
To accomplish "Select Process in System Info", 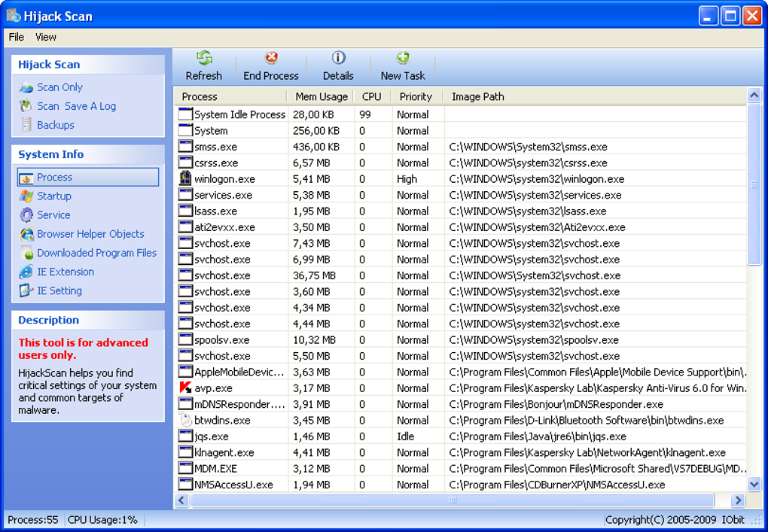I will coord(88,177).
